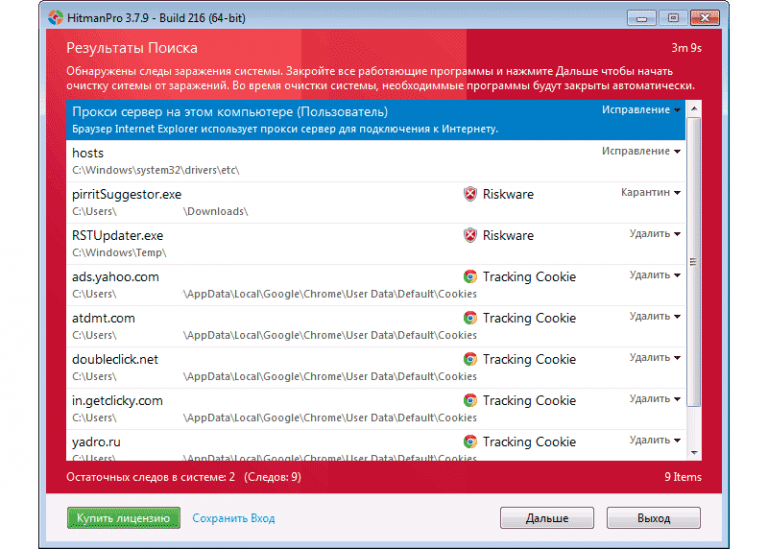Click the HitmanPro logo in the title bar

[x=55, y=18]
